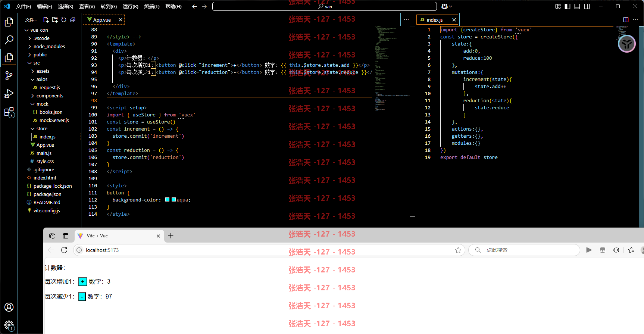
Task: Open the 选择(S) menu
Action: 66,6
